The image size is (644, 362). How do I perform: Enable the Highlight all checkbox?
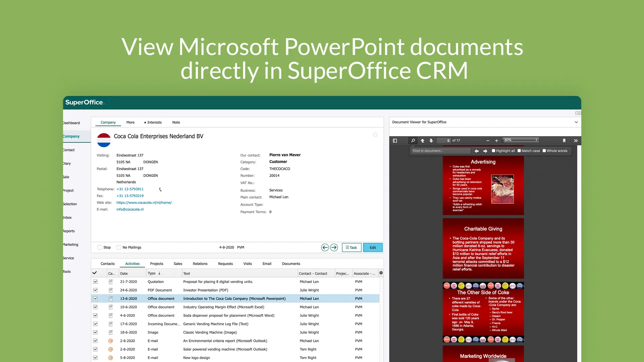pos(493,151)
